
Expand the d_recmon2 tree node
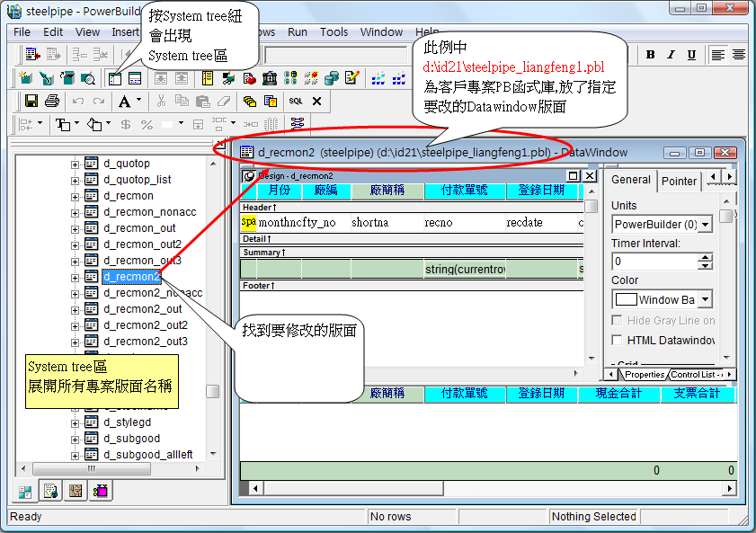pyautogui.click(x=75, y=278)
